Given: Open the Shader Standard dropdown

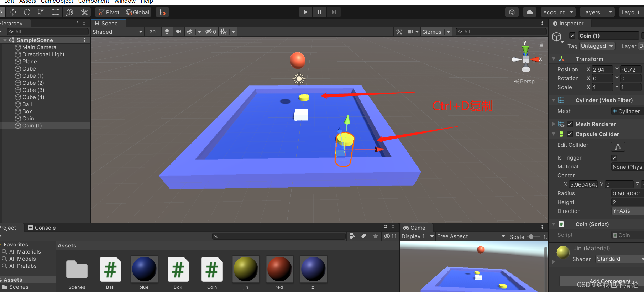Looking at the screenshot, I should [619, 259].
